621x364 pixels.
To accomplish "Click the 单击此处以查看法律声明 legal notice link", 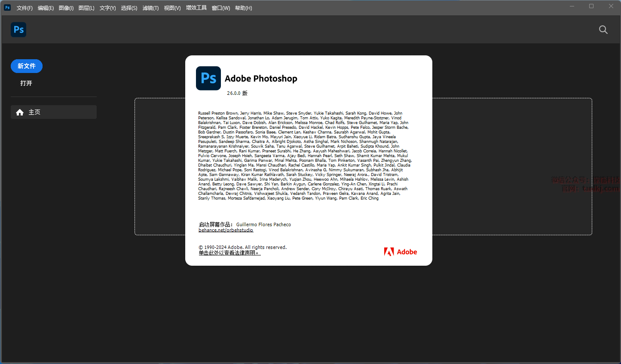I will tap(229, 253).
